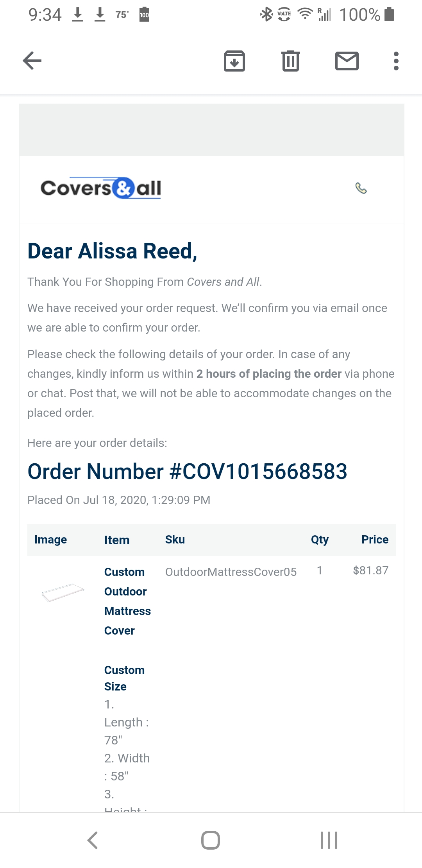Archive this email with the archive icon
422x868 pixels.
pyautogui.click(x=234, y=61)
